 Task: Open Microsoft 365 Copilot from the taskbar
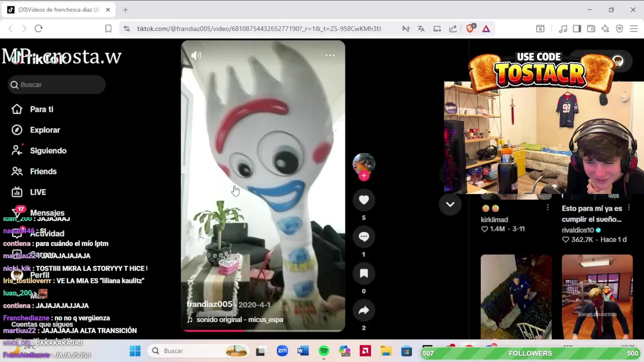point(344,351)
